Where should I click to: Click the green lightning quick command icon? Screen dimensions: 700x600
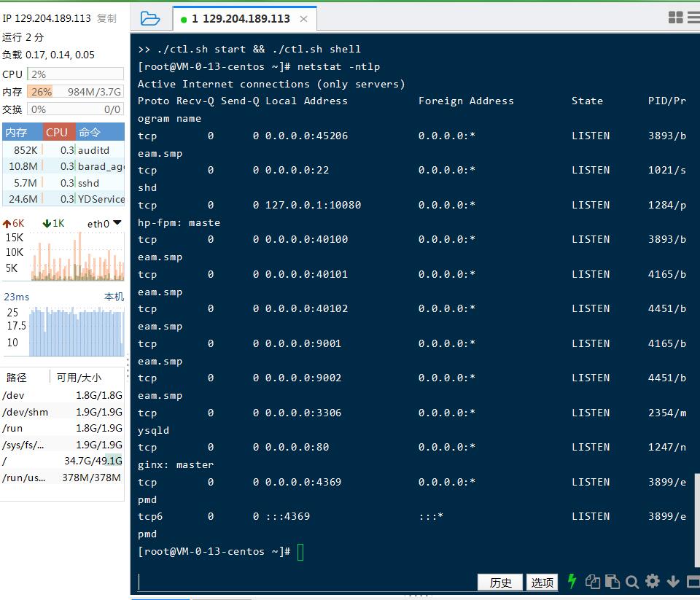click(572, 581)
